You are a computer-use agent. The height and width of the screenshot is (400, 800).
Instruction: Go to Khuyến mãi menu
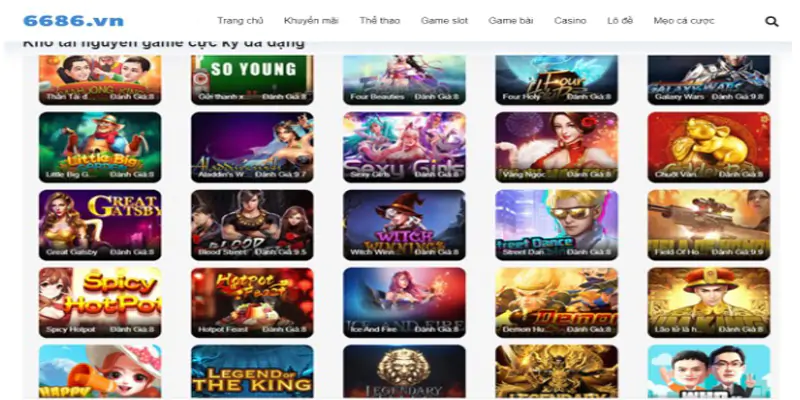(x=311, y=21)
